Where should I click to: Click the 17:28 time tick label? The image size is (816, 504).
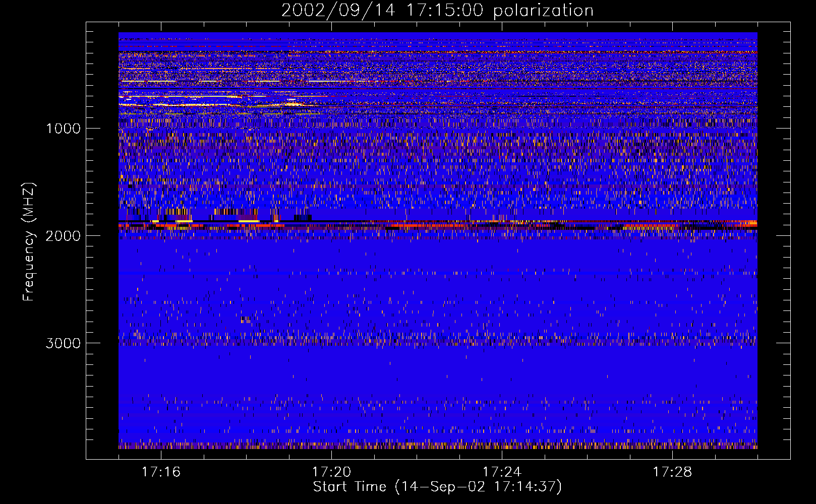tap(672, 472)
